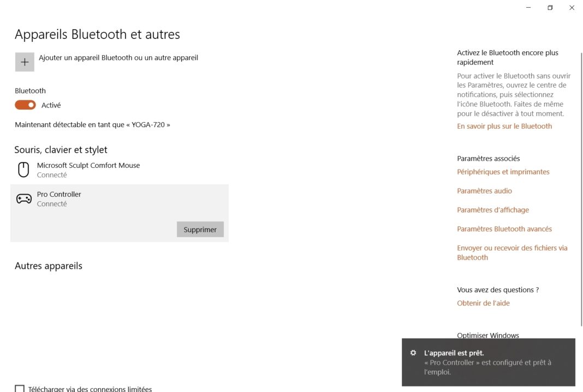Turn off the Bluetooth toggle switch
The height and width of the screenshot is (392, 583).
pos(25,105)
